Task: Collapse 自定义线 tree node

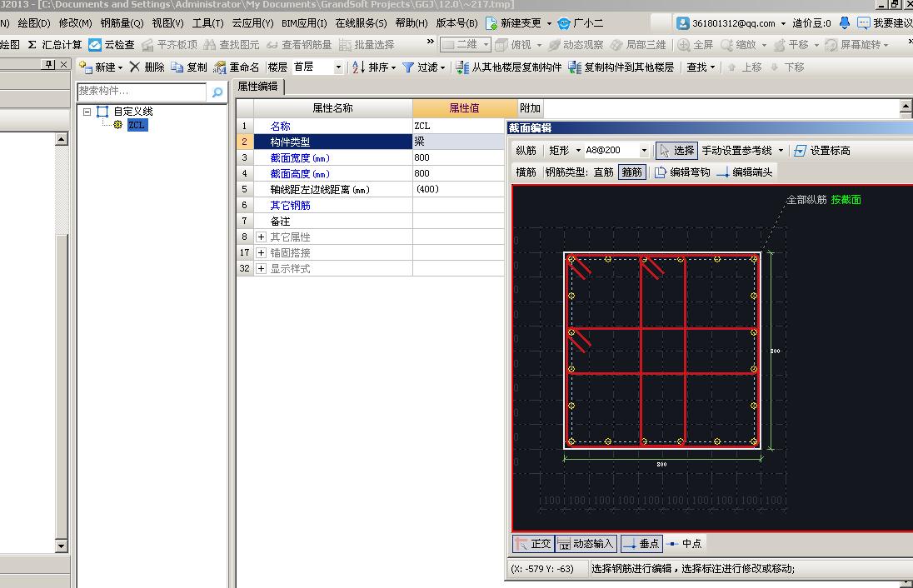Action: tap(87, 112)
